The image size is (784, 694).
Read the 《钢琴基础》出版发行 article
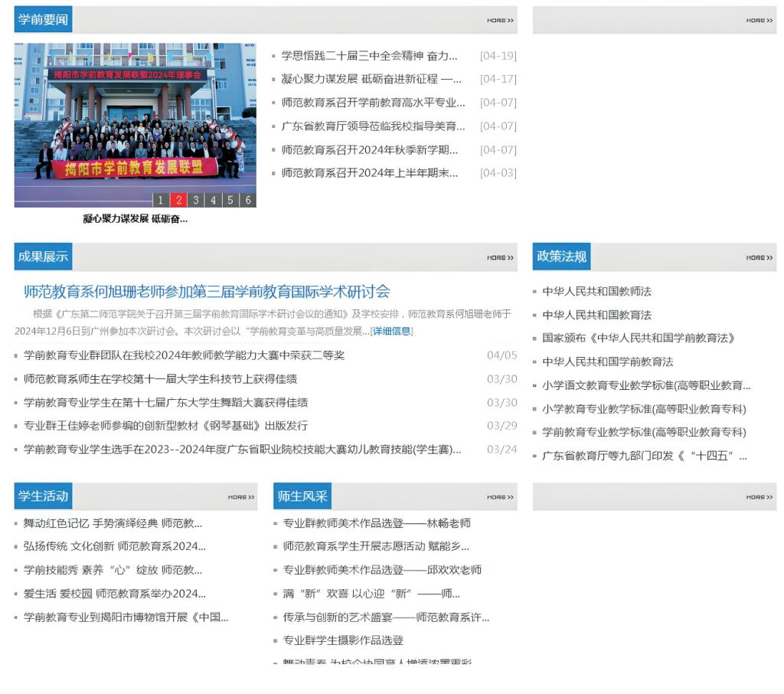point(165,426)
